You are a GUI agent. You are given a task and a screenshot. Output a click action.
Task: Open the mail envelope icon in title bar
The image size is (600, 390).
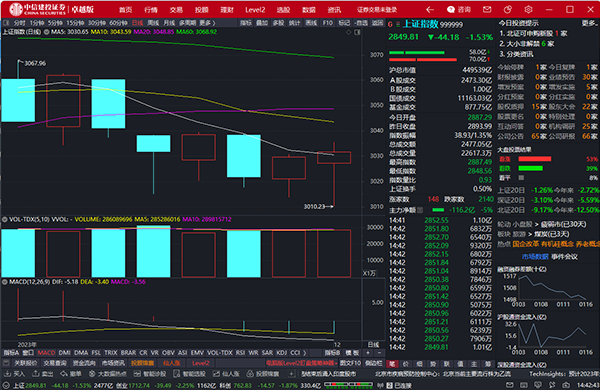pos(487,10)
